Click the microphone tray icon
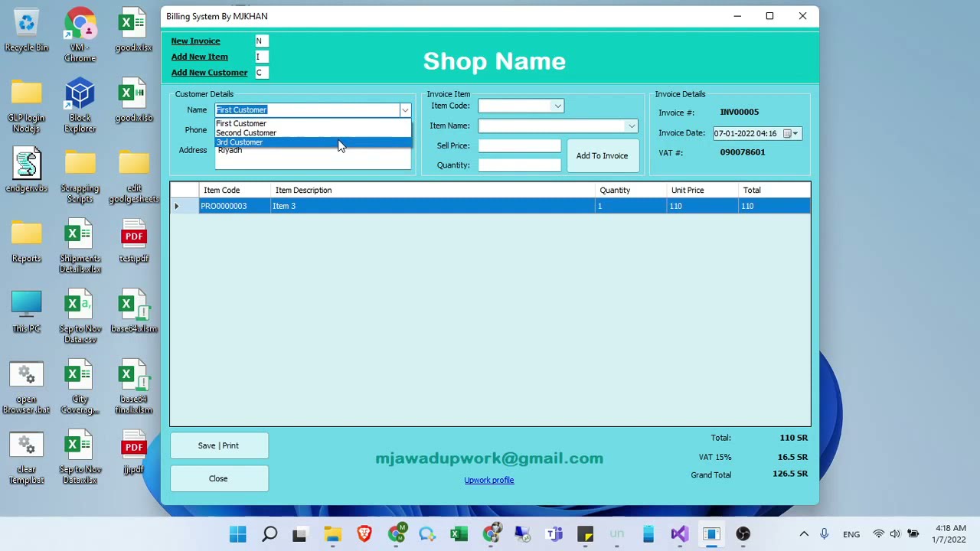 coord(825,534)
